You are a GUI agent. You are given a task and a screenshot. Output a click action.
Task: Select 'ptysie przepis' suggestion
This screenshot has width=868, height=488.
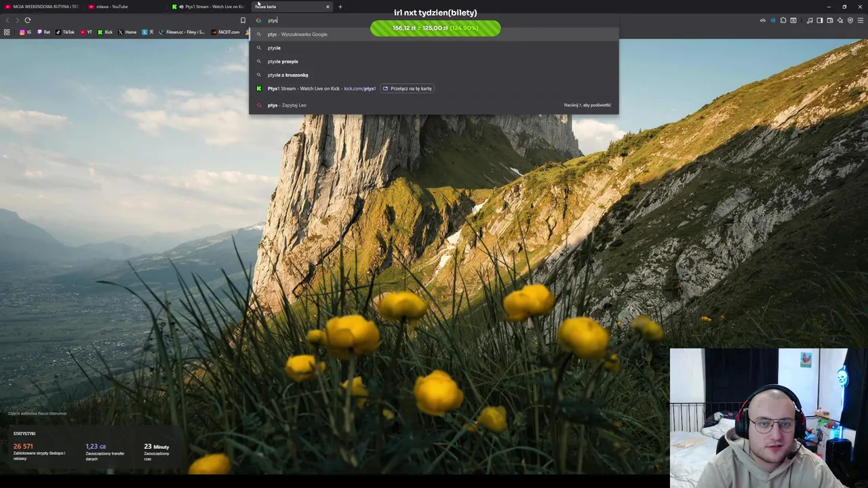coord(434,61)
